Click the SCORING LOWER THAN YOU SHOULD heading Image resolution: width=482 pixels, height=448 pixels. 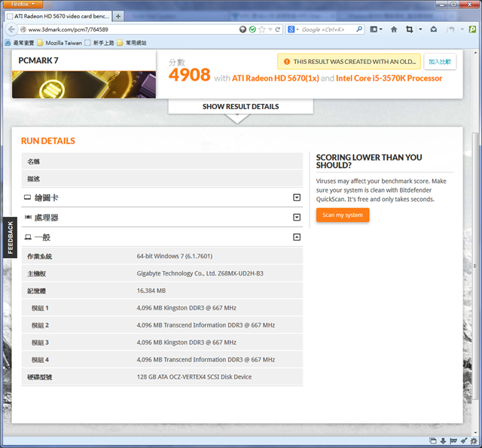(369, 161)
